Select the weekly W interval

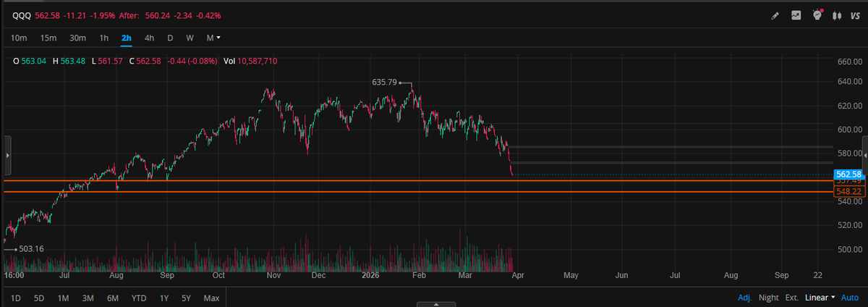pos(189,37)
